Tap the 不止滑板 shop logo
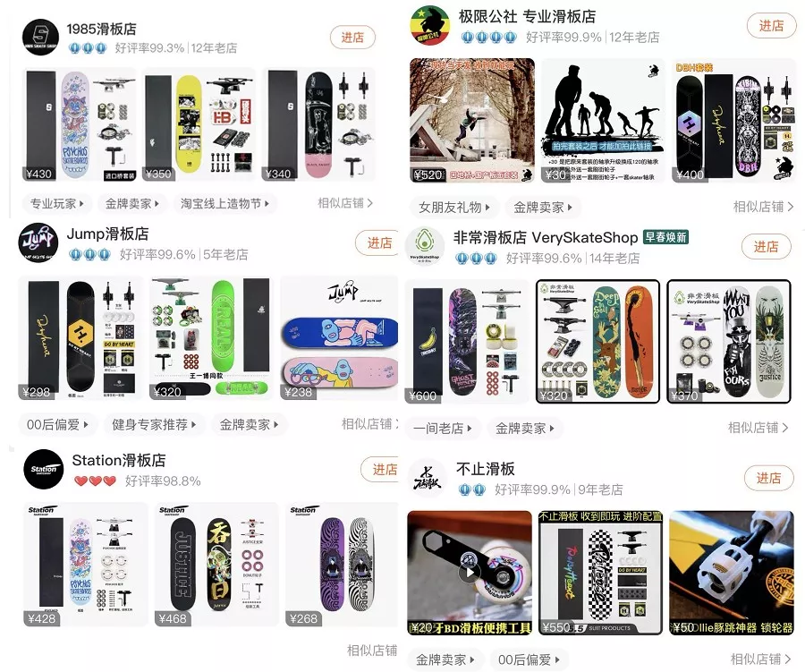Viewport: 805px width, 672px height. [x=428, y=478]
